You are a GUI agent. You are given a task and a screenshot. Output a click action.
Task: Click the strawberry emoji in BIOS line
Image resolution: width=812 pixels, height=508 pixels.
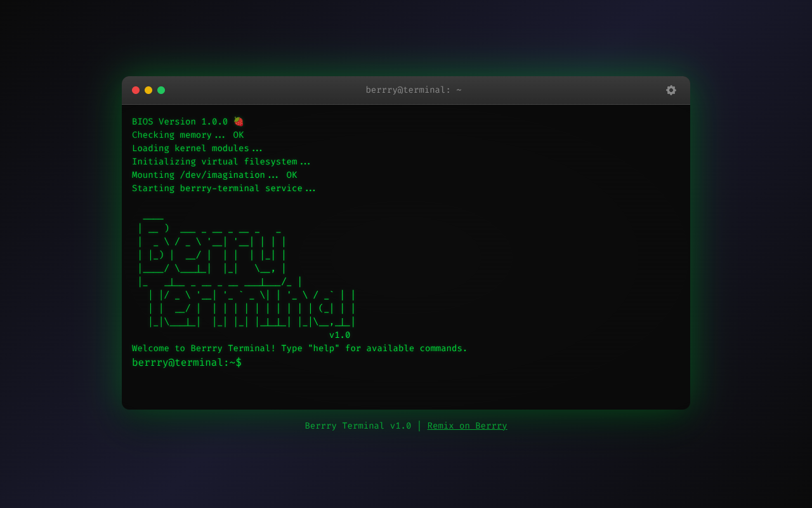coord(239,121)
